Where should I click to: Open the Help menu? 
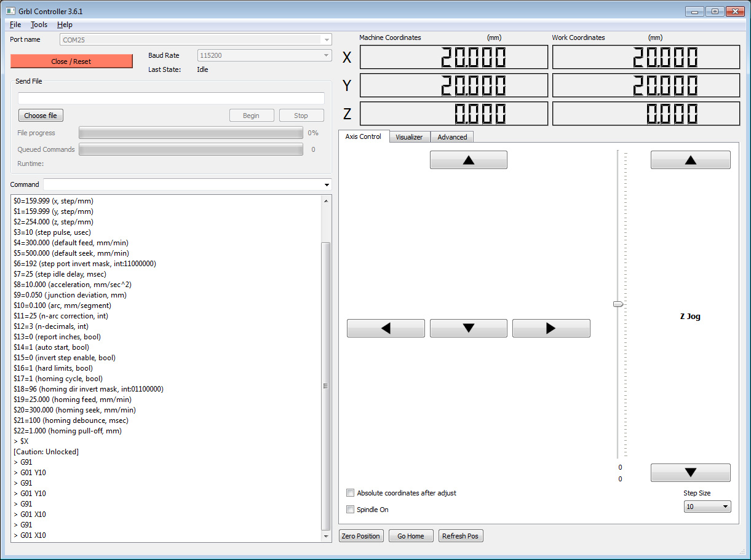65,25
